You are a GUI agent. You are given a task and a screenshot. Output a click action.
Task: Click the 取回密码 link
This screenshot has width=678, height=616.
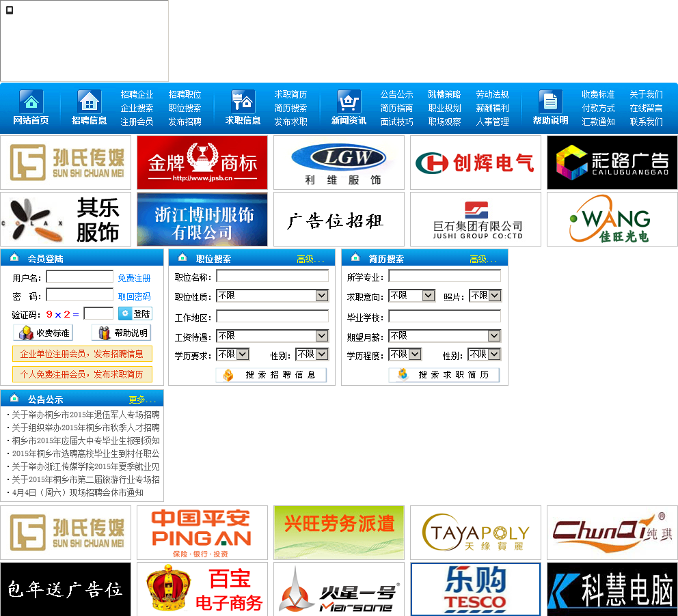pyautogui.click(x=134, y=296)
